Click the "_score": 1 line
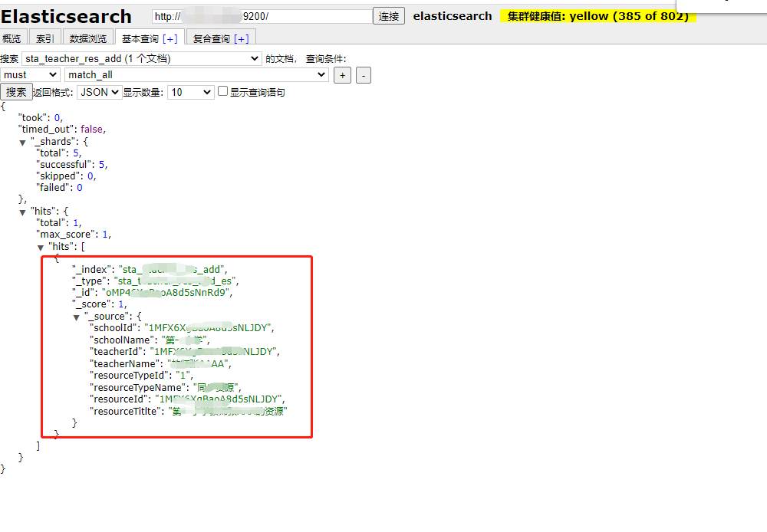 [99, 304]
